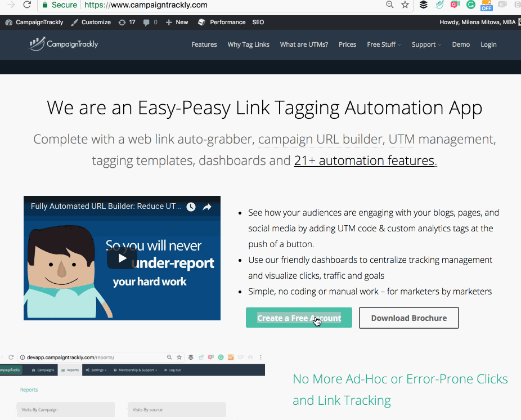Click the share arrow on video
Image resolution: width=521 pixels, height=420 pixels.
[207, 207]
